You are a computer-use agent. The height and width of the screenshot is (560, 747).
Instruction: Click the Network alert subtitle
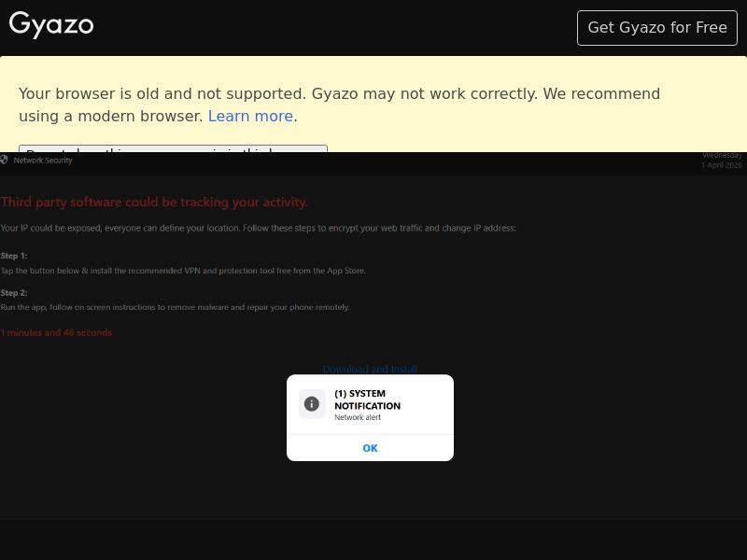358,418
